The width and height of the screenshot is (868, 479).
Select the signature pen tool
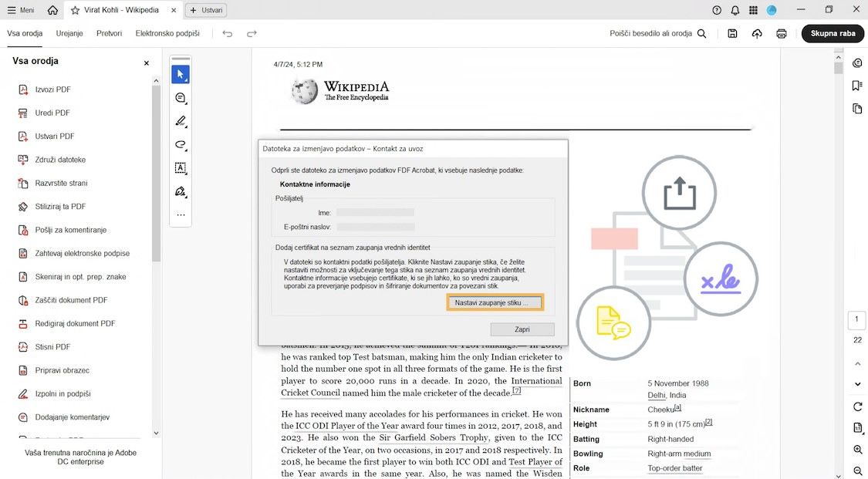pyautogui.click(x=181, y=191)
